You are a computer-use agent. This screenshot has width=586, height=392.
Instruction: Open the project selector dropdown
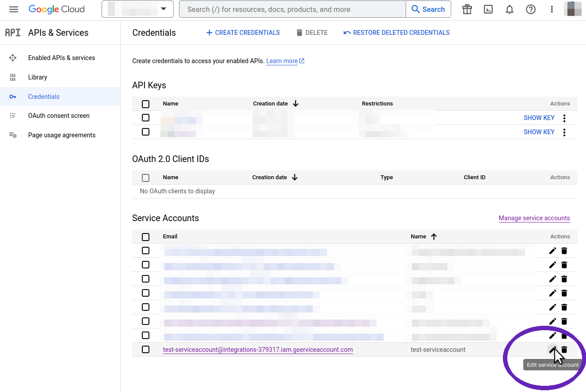pyautogui.click(x=137, y=9)
